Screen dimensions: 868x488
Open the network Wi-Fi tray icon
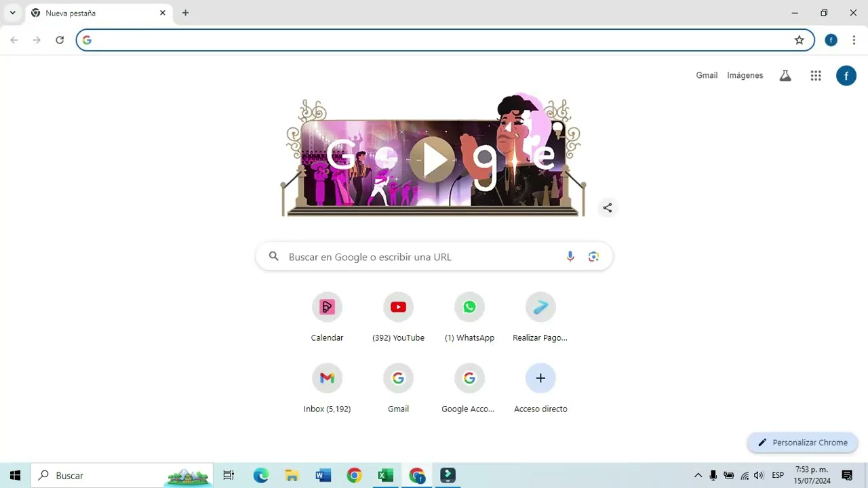[745, 476]
